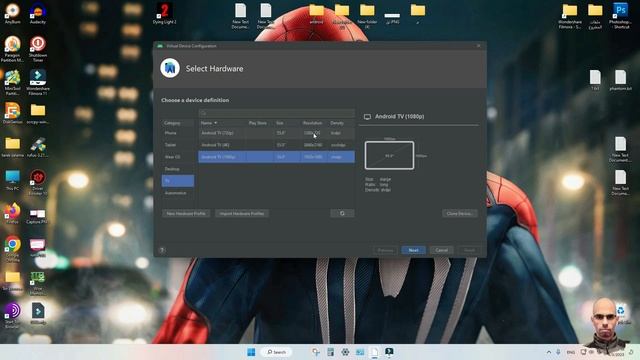Open Shutdown Timer desktop shortcut
Image resolution: width=640 pixels, height=360 pixels.
[38, 49]
